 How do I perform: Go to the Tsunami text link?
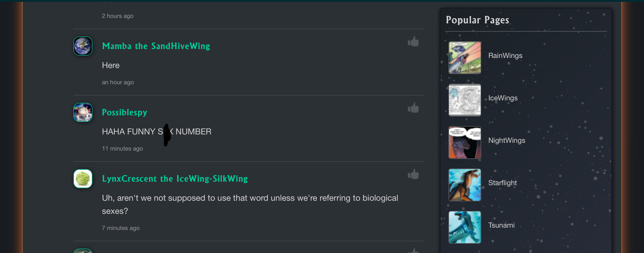click(501, 225)
